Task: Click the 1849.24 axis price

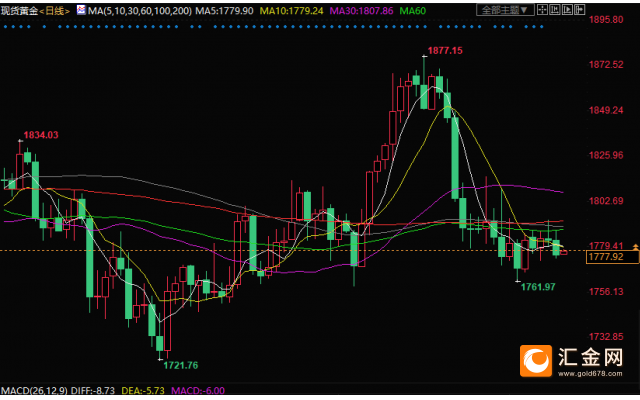Action: click(x=606, y=110)
